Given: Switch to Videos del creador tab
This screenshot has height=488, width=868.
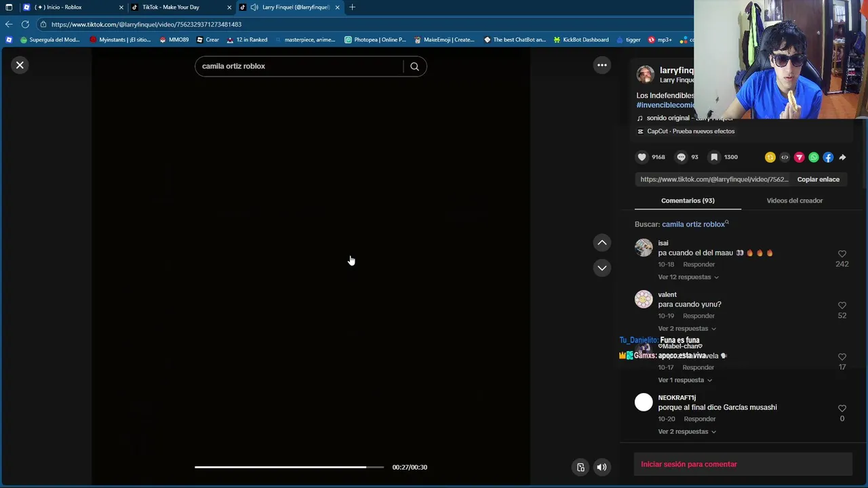Looking at the screenshot, I should pos(794,201).
